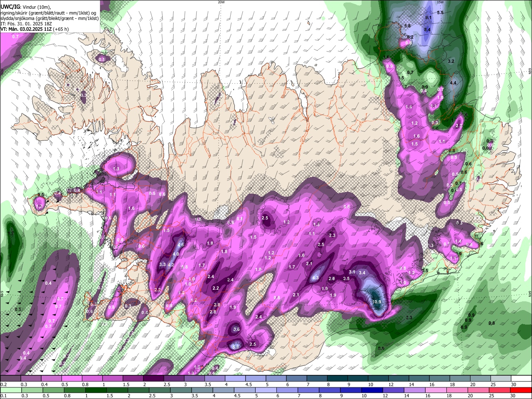Click the 2.6 value on the map
The height and width of the screenshot is (399, 532).
coord(332,278)
